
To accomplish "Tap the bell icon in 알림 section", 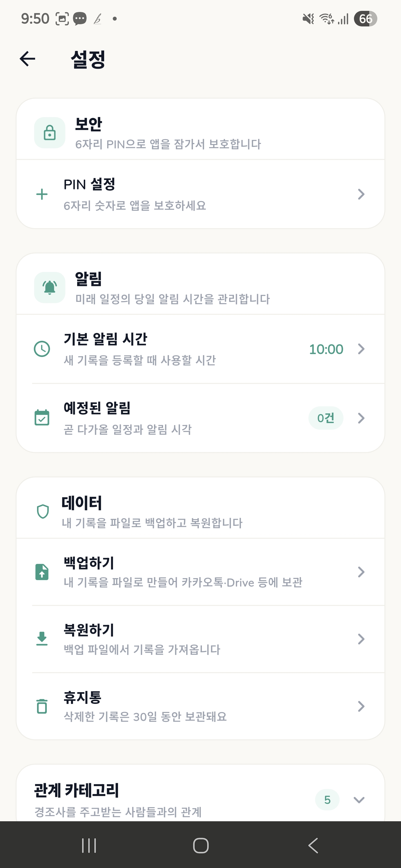I will click(50, 287).
